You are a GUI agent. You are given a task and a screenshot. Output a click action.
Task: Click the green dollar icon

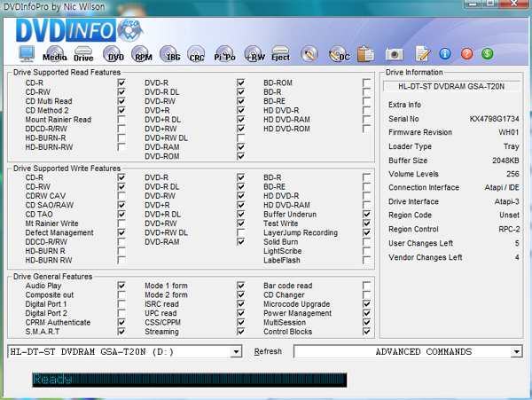(x=487, y=53)
